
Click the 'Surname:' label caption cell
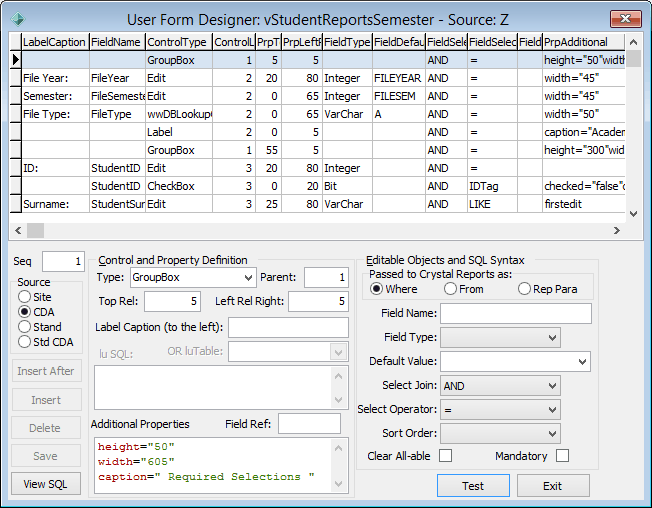click(55, 204)
